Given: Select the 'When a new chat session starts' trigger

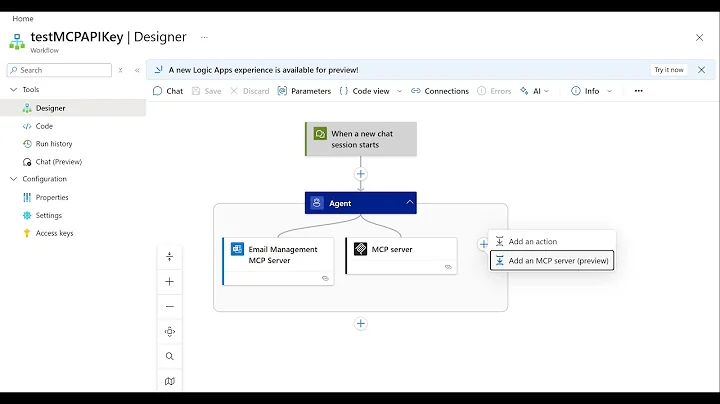Looking at the screenshot, I should point(361,139).
